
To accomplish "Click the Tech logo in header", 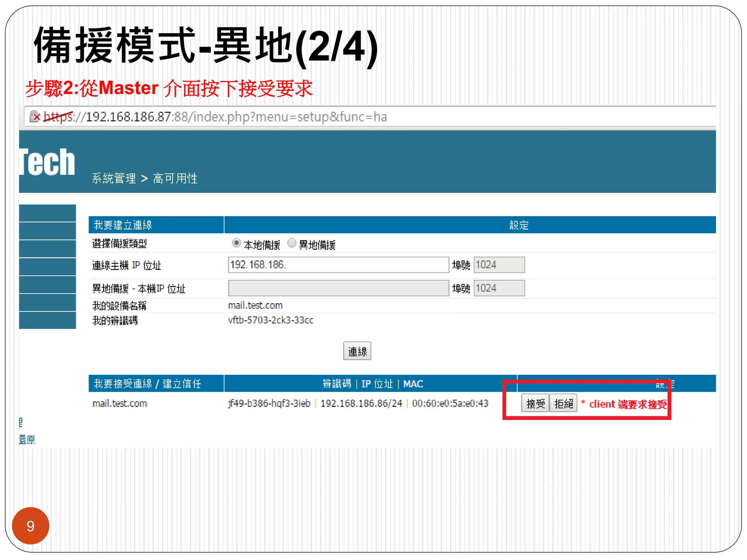I will tap(47, 162).
